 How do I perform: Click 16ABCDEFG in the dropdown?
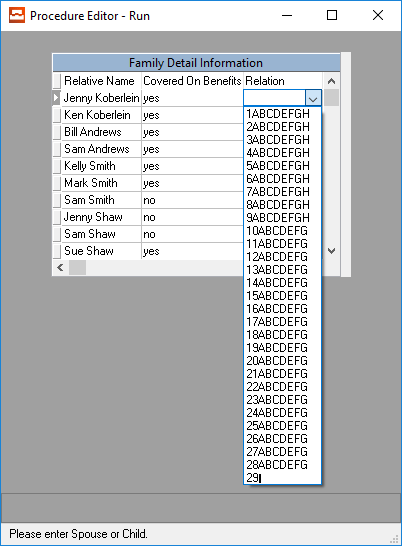pos(282,309)
